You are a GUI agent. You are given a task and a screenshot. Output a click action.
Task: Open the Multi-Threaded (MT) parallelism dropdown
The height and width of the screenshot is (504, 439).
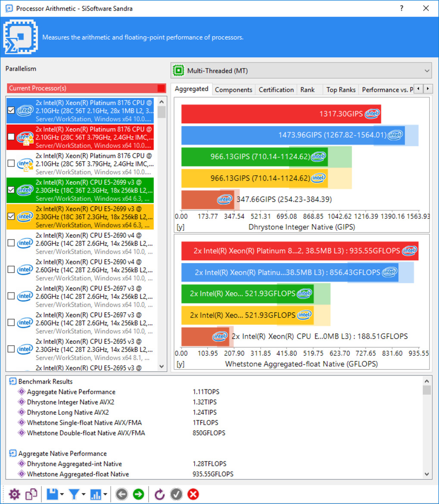(x=301, y=71)
